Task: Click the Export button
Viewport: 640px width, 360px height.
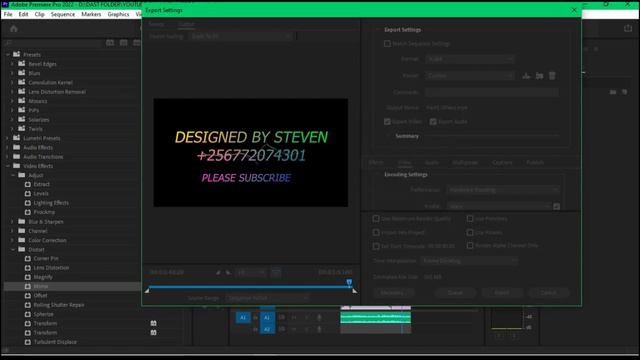Action: pyautogui.click(x=502, y=293)
